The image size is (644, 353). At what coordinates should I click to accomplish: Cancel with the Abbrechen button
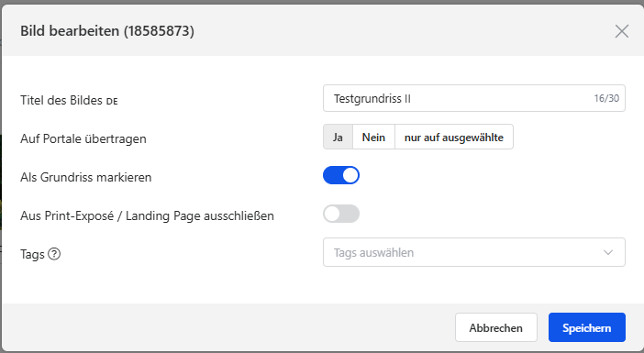click(495, 327)
